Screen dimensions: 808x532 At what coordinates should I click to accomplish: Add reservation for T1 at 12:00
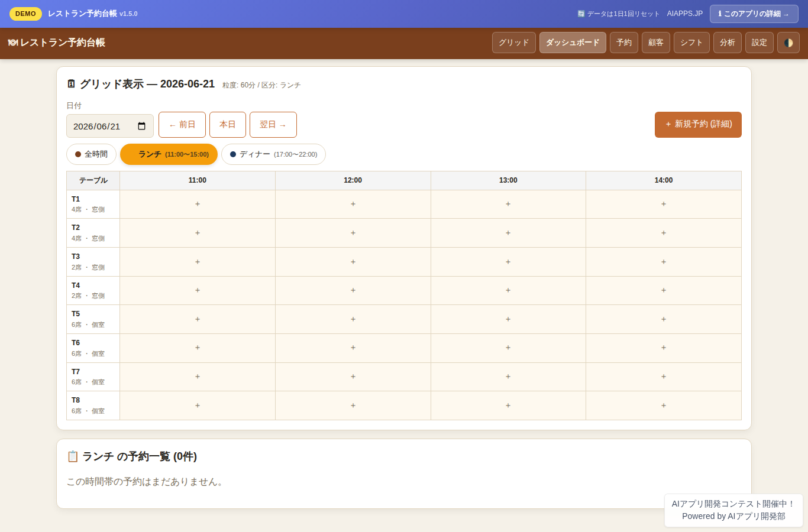353,204
